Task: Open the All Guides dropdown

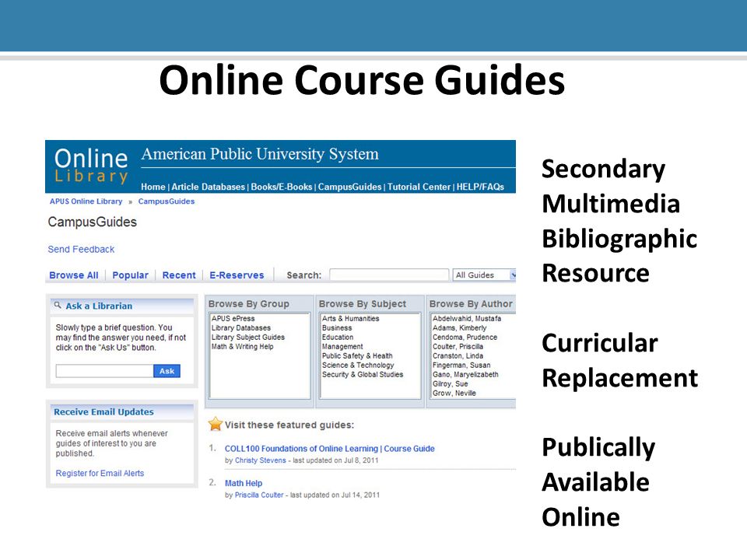Action: point(484,275)
